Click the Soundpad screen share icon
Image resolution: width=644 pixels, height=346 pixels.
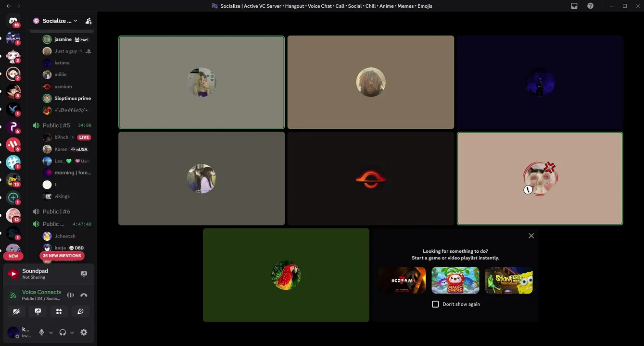tap(84, 274)
